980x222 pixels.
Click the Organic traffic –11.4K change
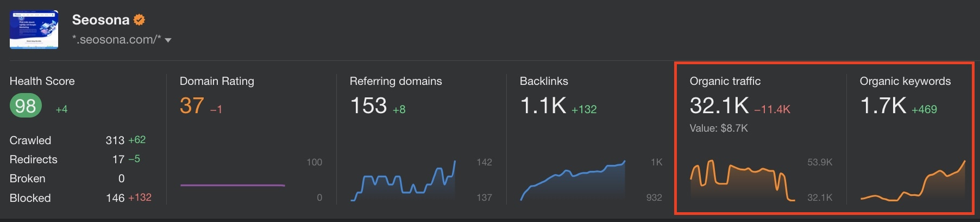pyautogui.click(x=772, y=109)
